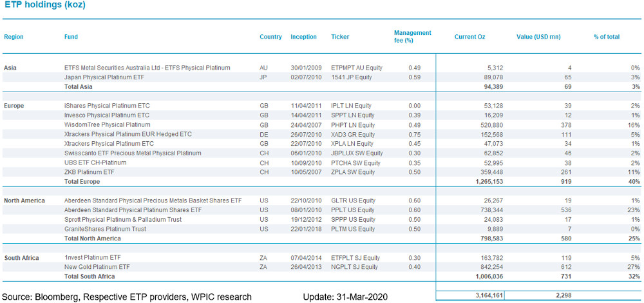Viewport: 644px width, 303px height.
Task: Click ticker 'XPLA LN Equity'
Action: [x=352, y=144]
